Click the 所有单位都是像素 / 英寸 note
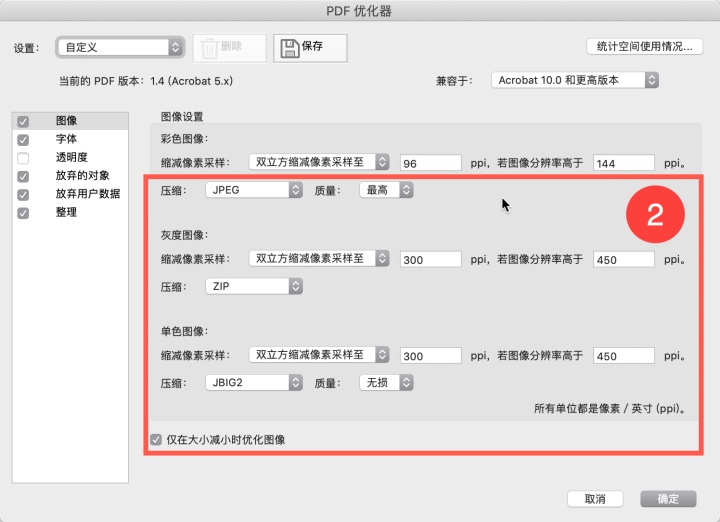Viewport: 720px width, 522px height. coord(610,409)
